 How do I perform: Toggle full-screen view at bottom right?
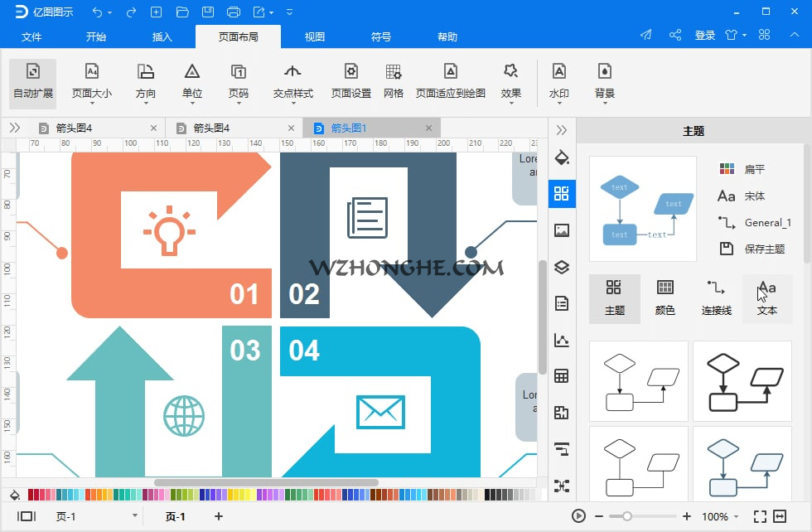click(761, 516)
